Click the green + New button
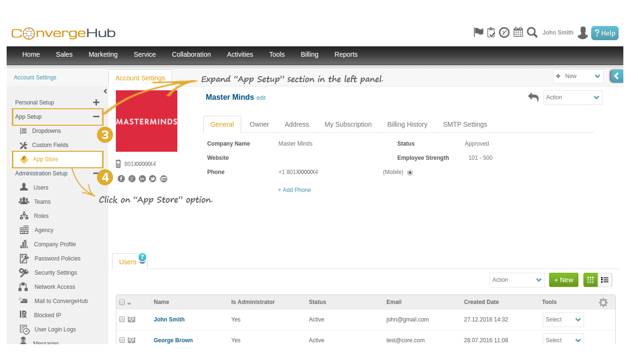Viewport: 638px width, 364px height. coord(564,280)
